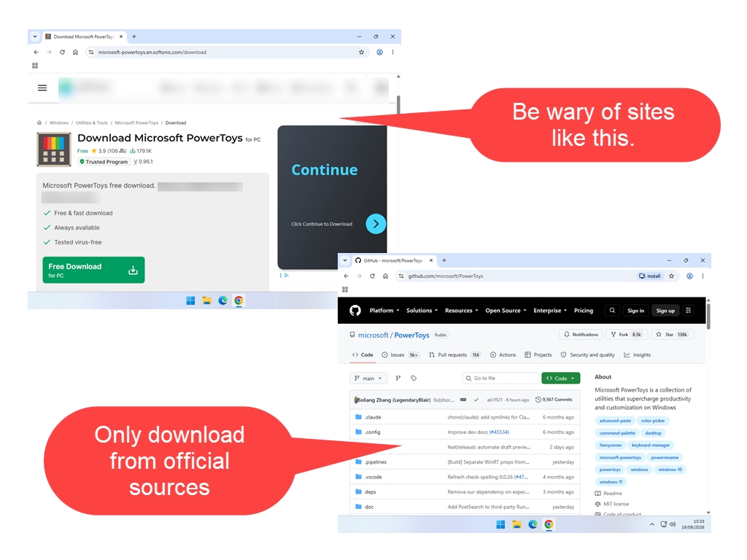Switch to the Insights tab

(x=637, y=355)
